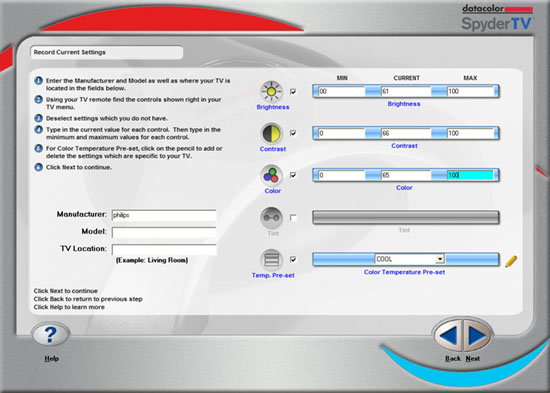Go Back with the left arrow
The image size is (550, 393).
pyautogui.click(x=448, y=335)
